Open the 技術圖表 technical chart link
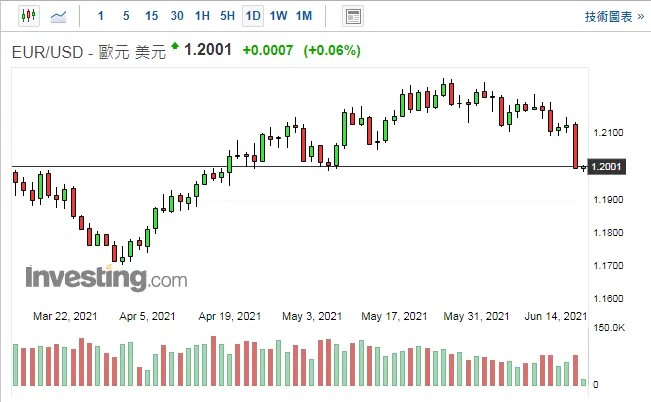 pyautogui.click(x=614, y=17)
